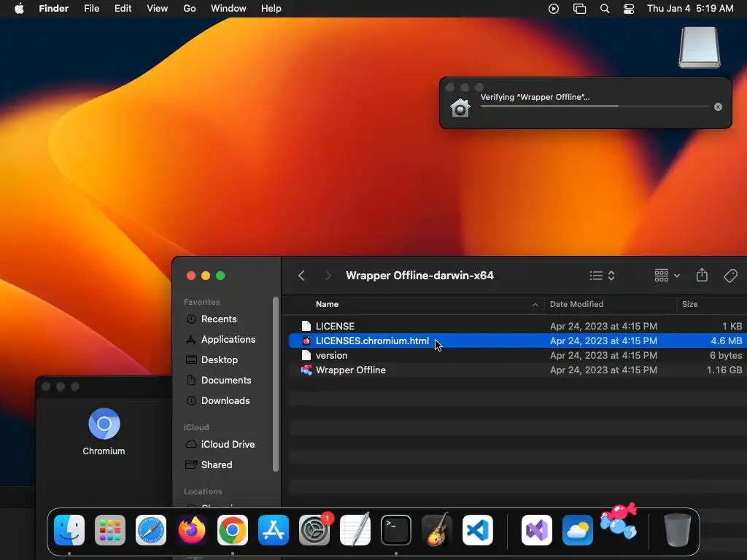The width and height of the screenshot is (747, 560).
Task: Minimize the Finder window with yellow button
Action: pyautogui.click(x=206, y=276)
